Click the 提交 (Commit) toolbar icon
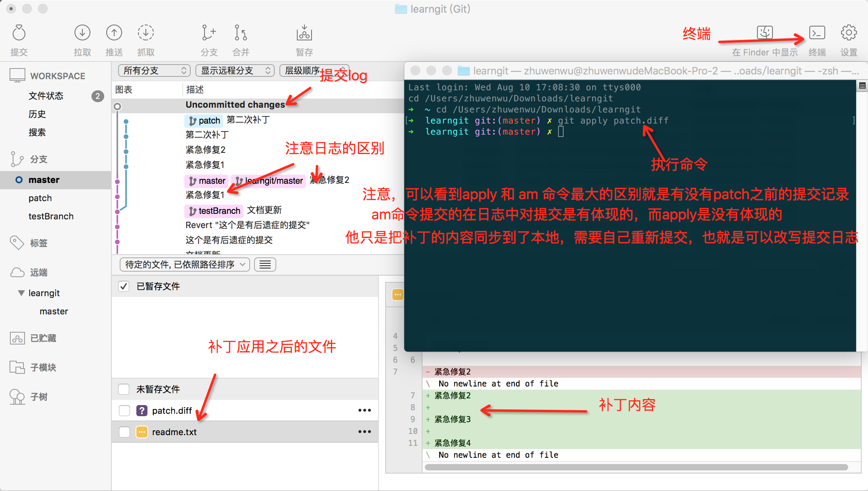 coord(19,33)
